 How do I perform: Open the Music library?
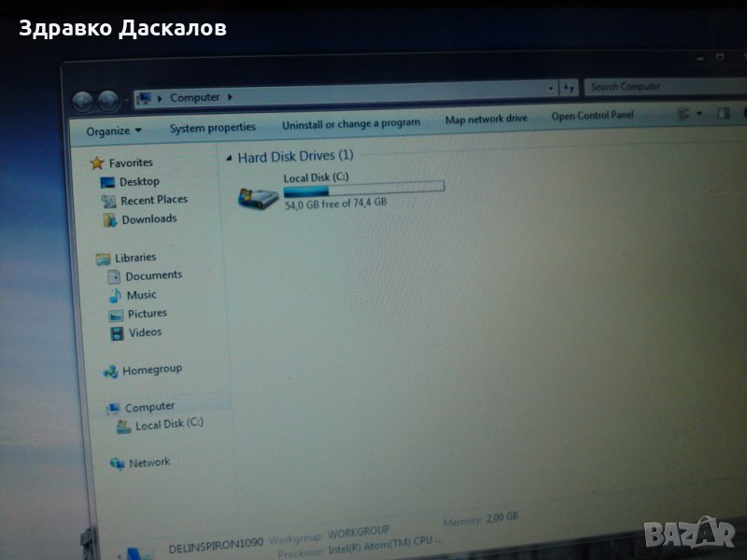[x=141, y=295]
